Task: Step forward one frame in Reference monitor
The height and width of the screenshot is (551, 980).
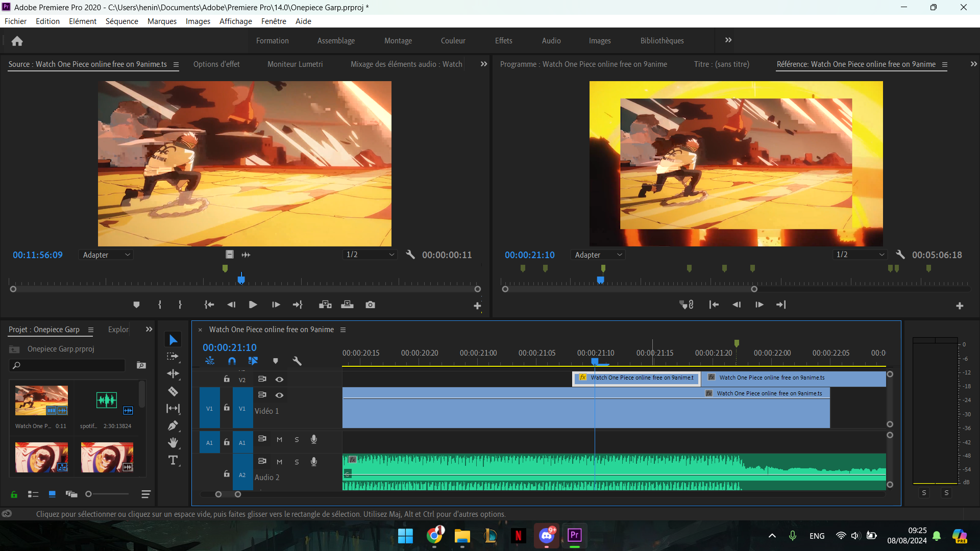Action: pyautogui.click(x=759, y=305)
